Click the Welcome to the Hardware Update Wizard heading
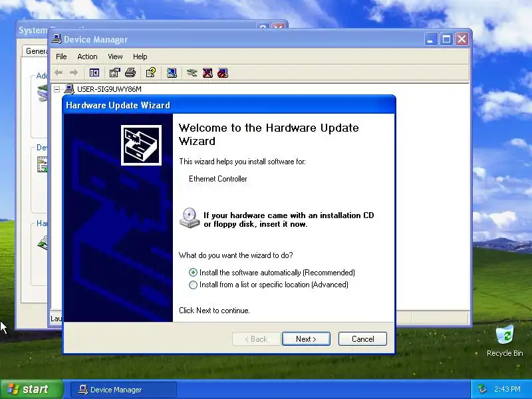This screenshot has width=532, height=399. (269, 134)
